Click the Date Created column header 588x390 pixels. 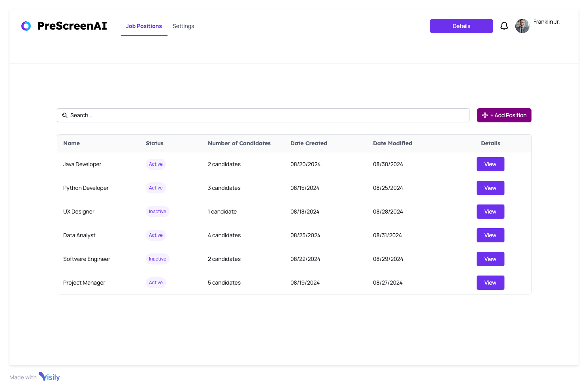click(x=309, y=143)
